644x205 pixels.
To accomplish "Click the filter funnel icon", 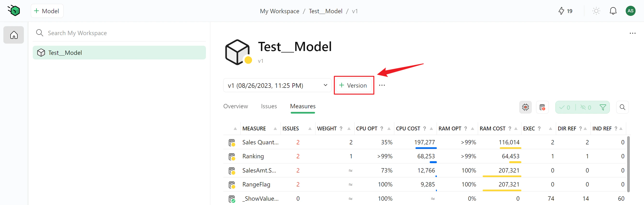I will [603, 107].
